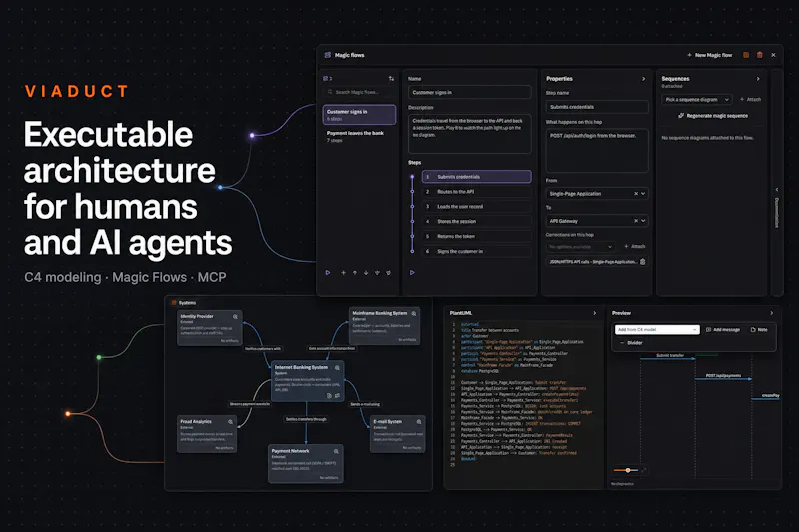
Task: Select step 2 Routes to the API
Action: tap(477, 192)
